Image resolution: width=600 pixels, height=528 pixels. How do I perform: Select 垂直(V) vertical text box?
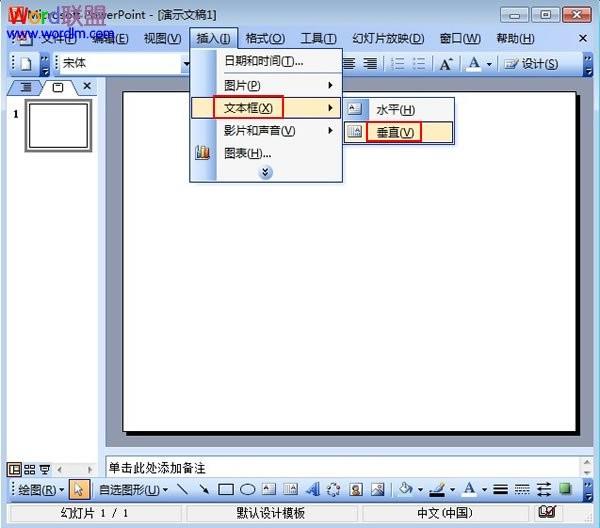(x=398, y=132)
